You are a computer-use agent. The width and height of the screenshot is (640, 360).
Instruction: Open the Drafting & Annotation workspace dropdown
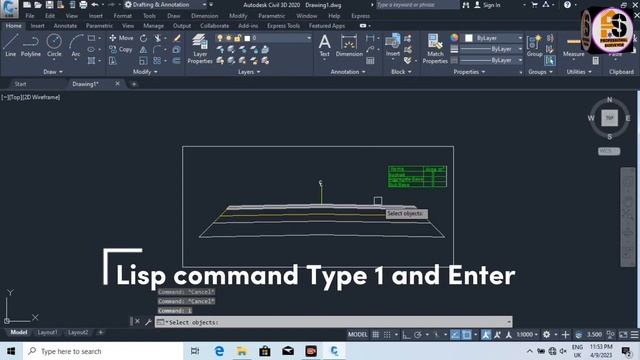pyautogui.click(x=204, y=5)
